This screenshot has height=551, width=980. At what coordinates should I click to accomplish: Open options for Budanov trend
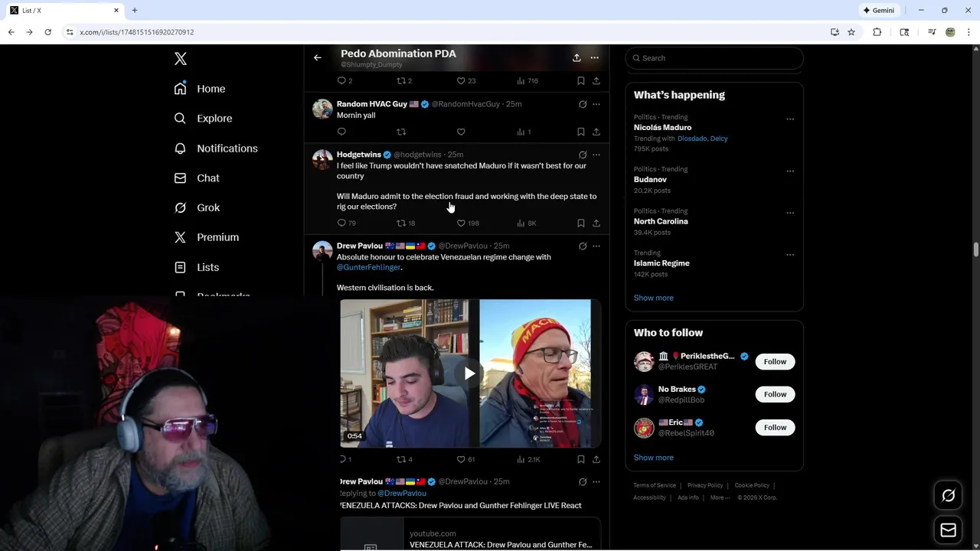pos(790,171)
